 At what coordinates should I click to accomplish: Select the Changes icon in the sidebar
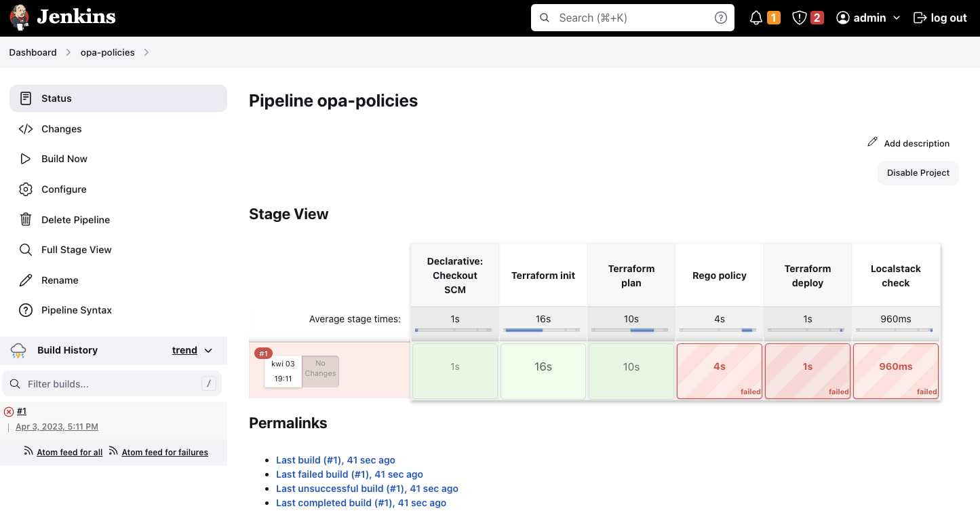26,128
